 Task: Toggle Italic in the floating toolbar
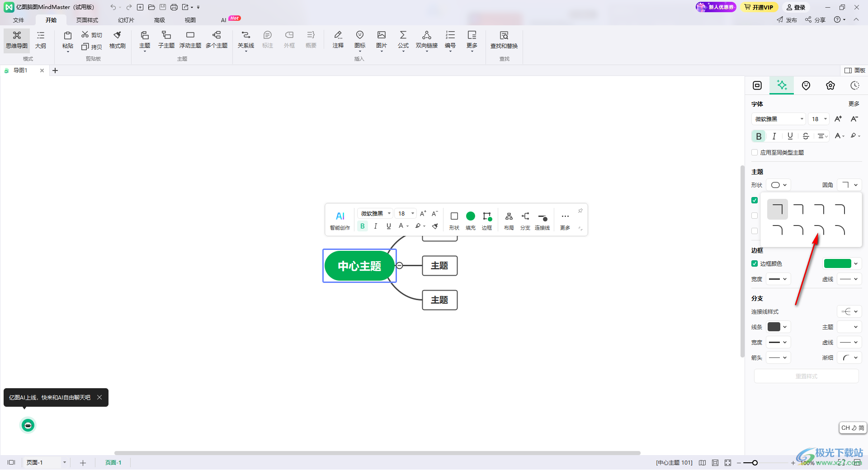point(376,226)
